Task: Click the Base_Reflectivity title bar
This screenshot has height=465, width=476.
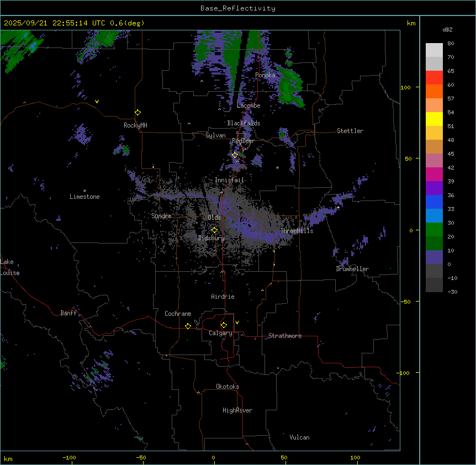Action: tap(237, 8)
